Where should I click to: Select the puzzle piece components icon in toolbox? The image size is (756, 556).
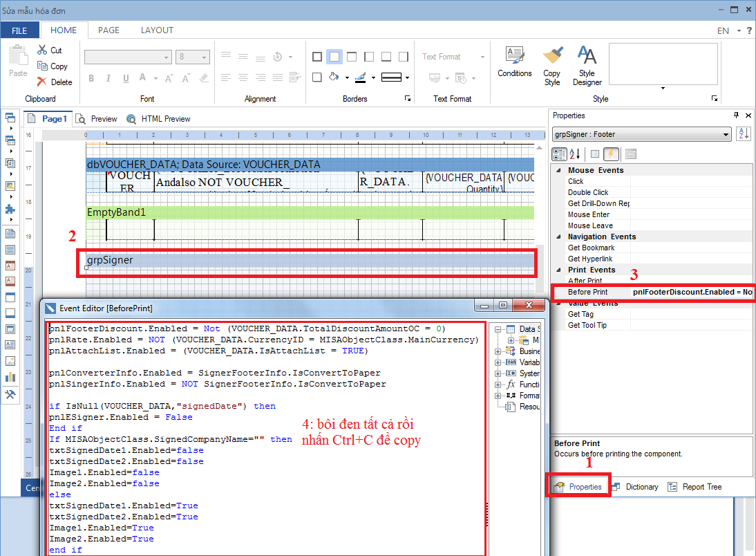[10, 209]
